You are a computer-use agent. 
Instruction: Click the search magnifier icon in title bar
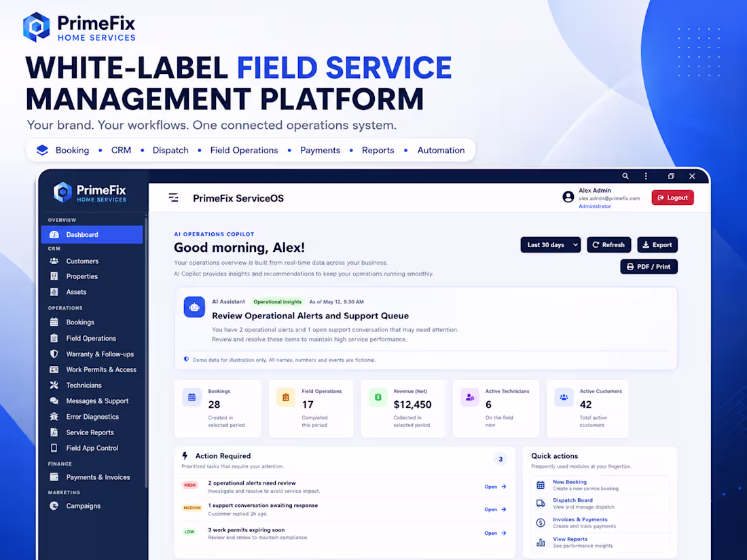point(625,176)
